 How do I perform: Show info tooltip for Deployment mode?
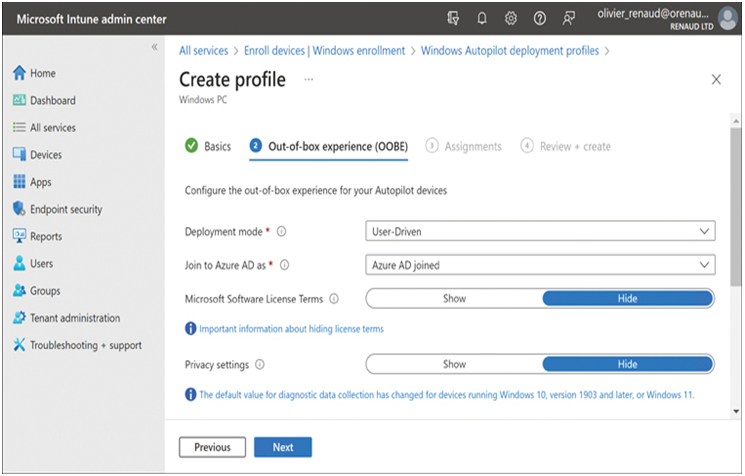tap(281, 231)
